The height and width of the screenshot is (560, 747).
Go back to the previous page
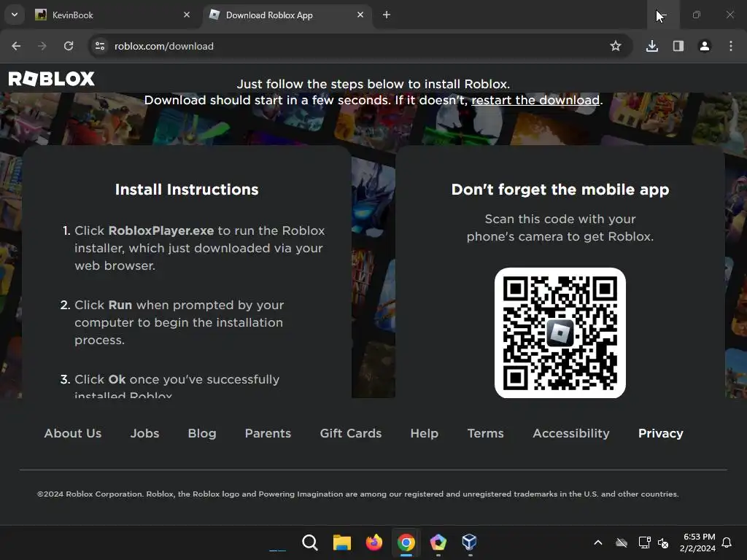coord(16,46)
